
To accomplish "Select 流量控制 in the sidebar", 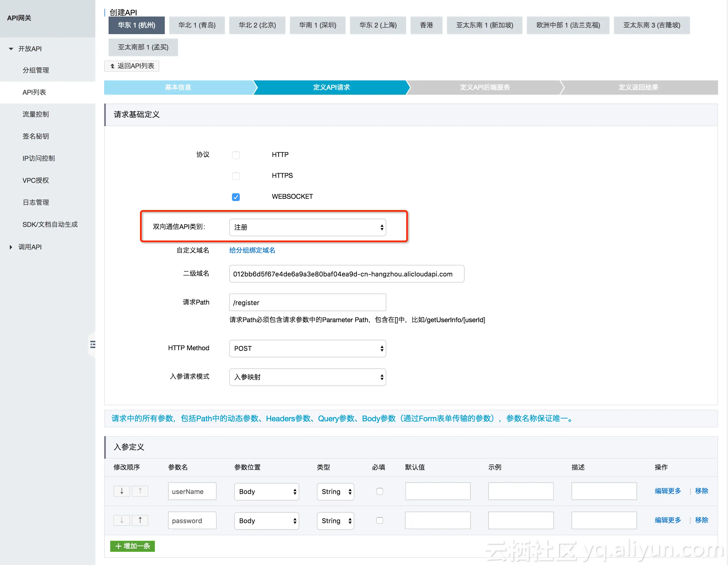I will coord(35,114).
